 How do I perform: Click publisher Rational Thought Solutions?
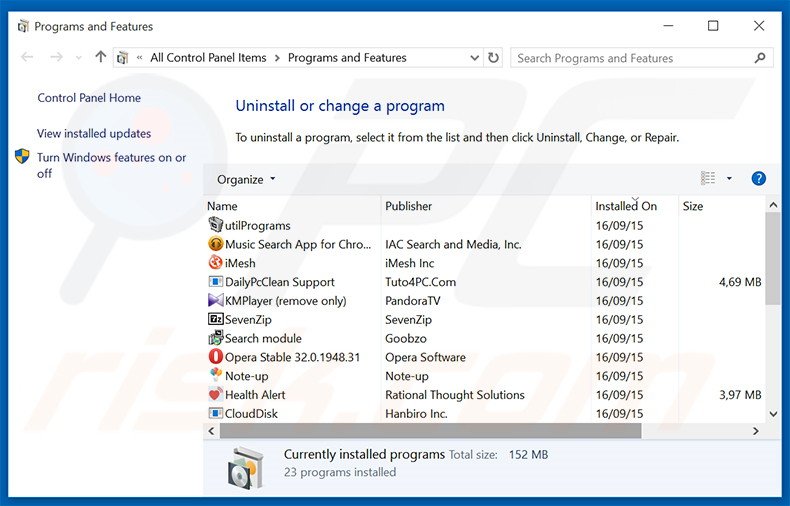coord(454,395)
